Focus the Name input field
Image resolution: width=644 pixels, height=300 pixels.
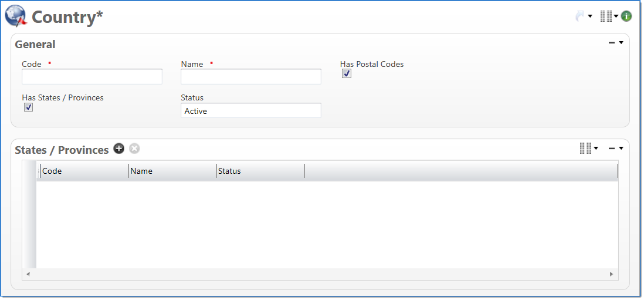pyautogui.click(x=251, y=77)
